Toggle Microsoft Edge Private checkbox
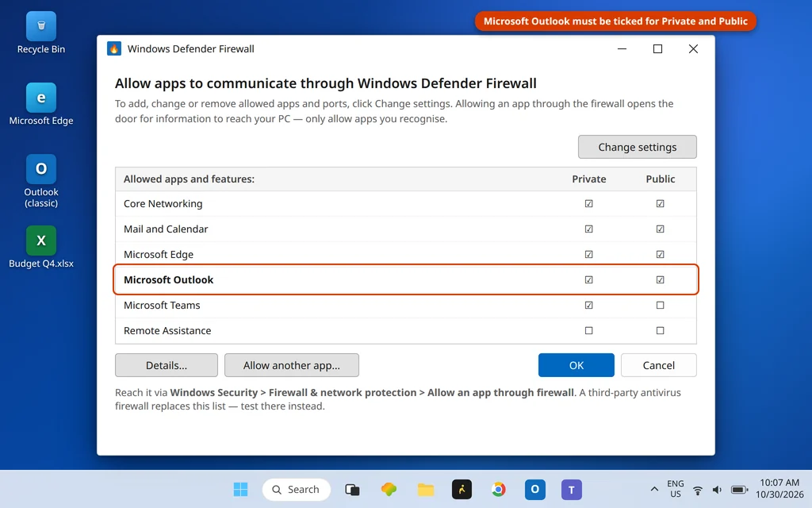Viewport: 812px width, 508px height. click(589, 255)
